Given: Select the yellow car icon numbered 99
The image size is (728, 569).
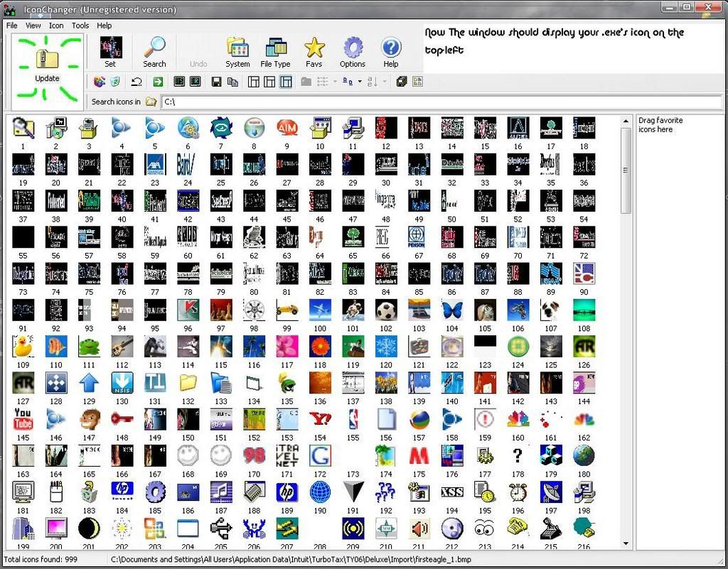Looking at the screenshot, I should 287,310.
